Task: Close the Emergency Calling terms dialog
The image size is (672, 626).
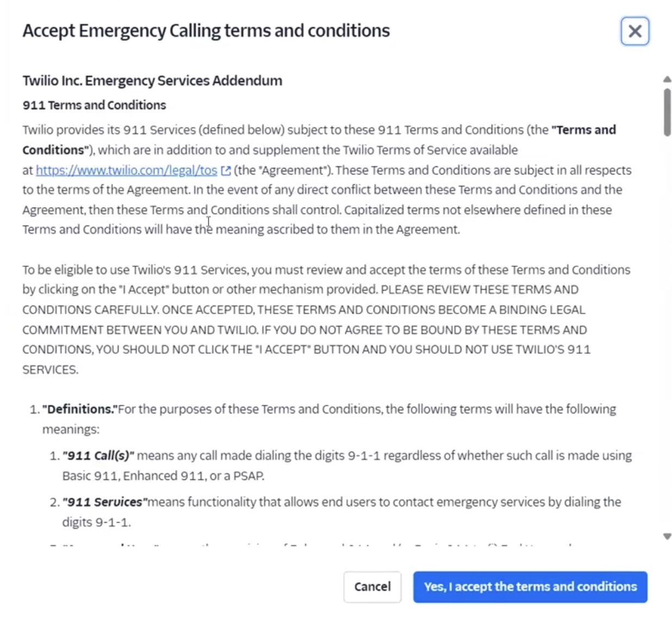Action: (x=634, y=31)
